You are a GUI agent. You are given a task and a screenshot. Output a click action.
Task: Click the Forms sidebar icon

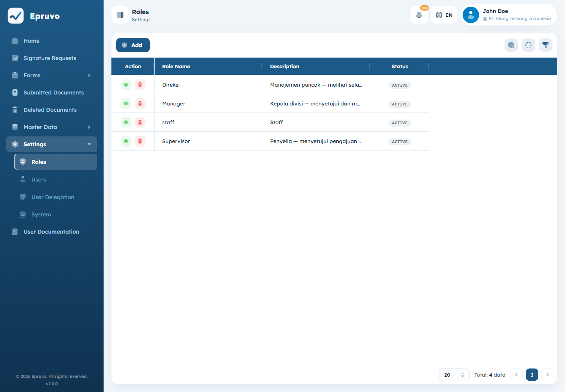15,75
